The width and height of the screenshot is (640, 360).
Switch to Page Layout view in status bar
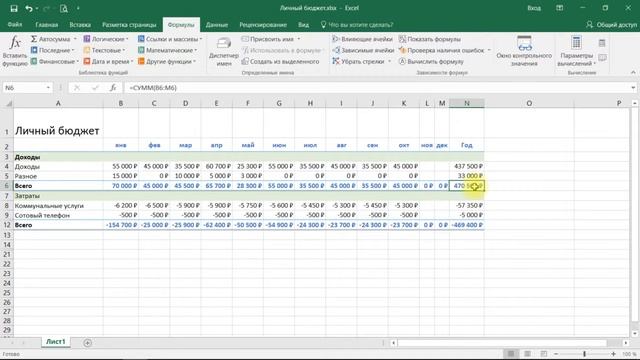pos(527,354)
